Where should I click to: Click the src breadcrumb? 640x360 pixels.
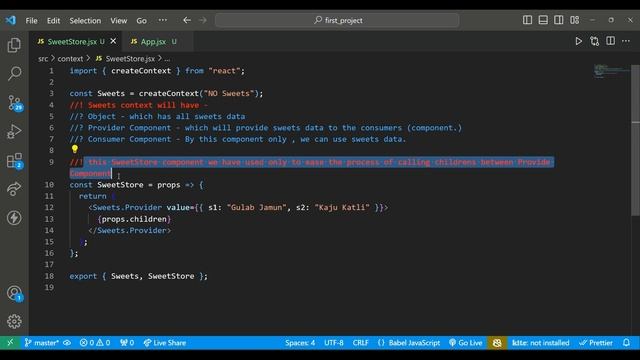tap(43, 59)
